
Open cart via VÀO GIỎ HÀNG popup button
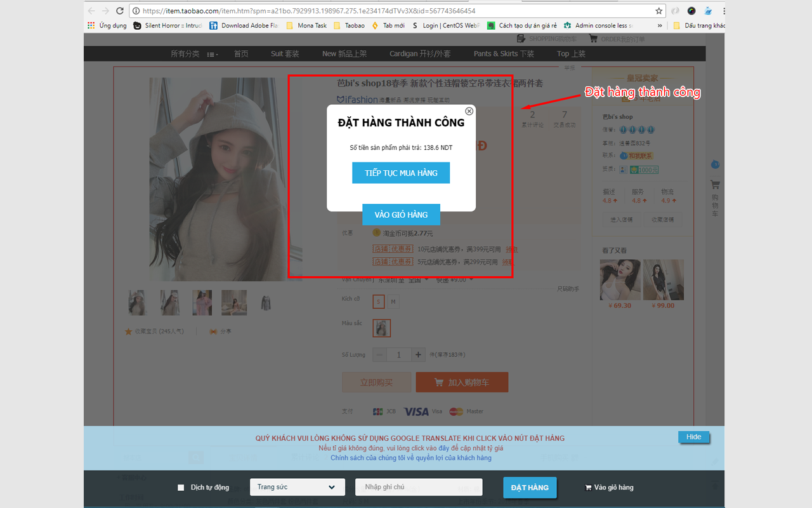pyautogui.click(x=401, y=215)
